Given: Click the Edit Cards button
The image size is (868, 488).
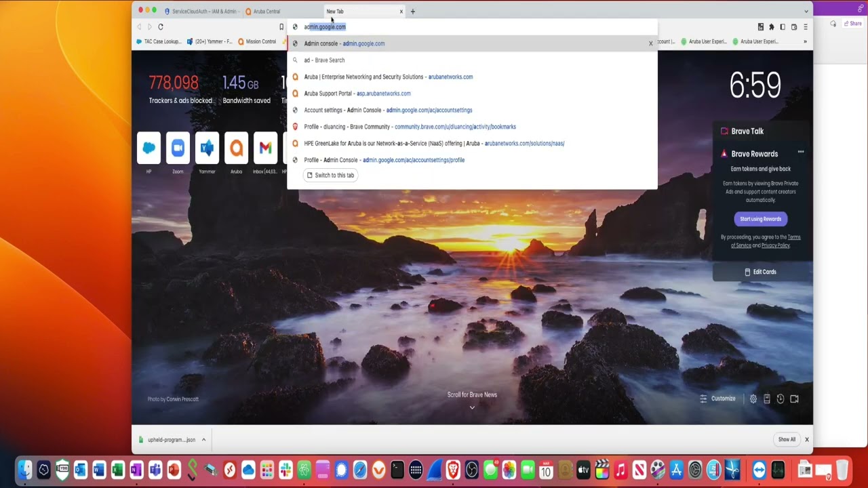Looking at the screenshot, I should (x=760, y=272).
